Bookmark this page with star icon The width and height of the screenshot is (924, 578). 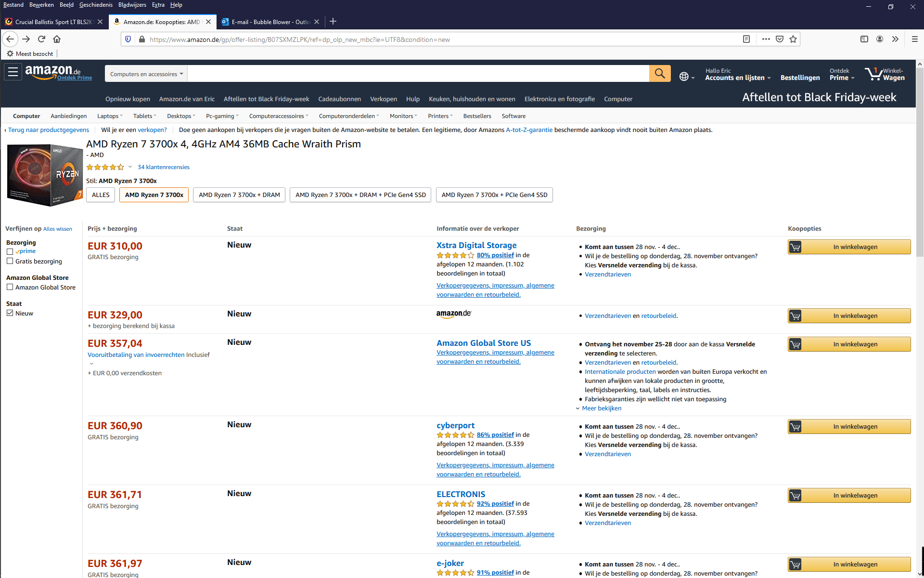coord(793,39)
